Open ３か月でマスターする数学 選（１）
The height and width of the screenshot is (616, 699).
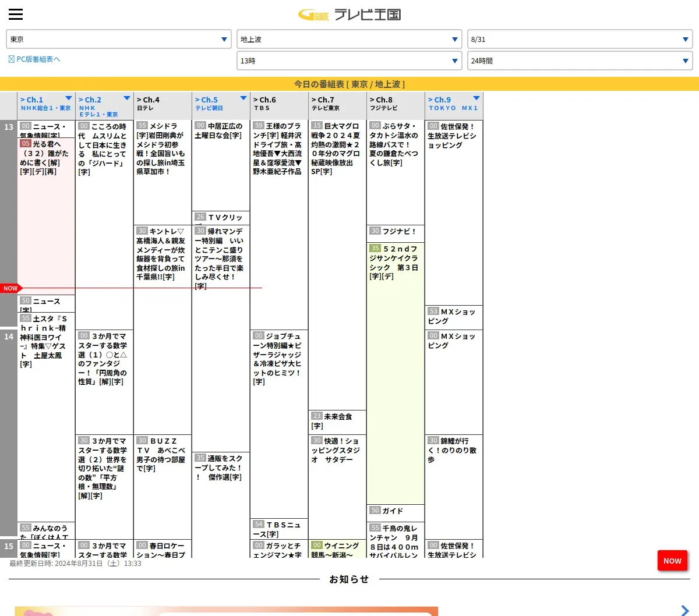click(x=104, y=382)
